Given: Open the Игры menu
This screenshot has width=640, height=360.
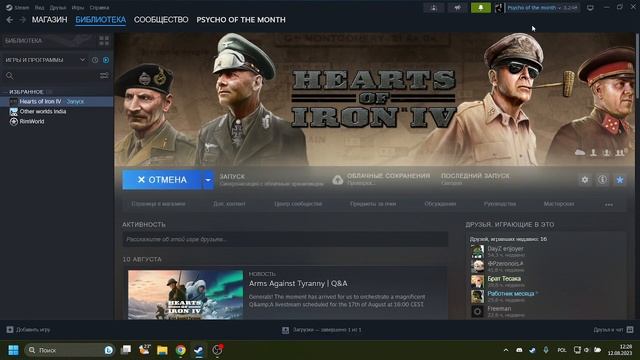Looking at the screenshot, I should tap(78, 8).
